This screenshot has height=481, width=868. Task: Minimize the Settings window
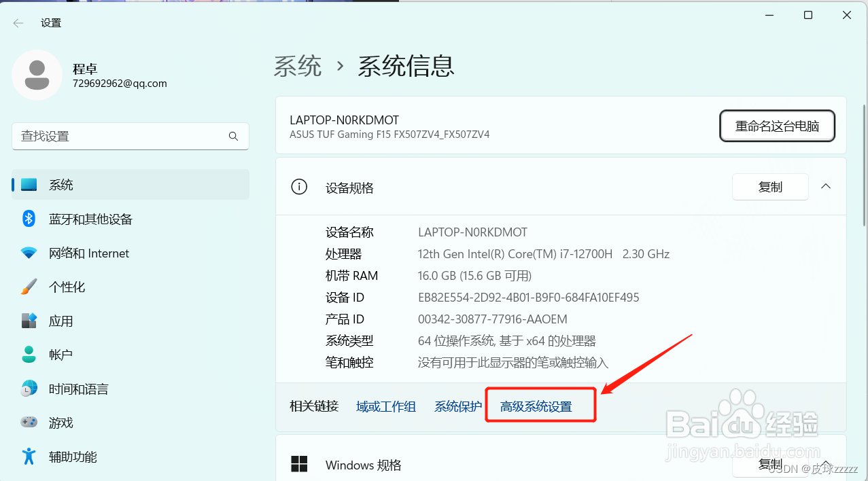click(x=769, y=15)
